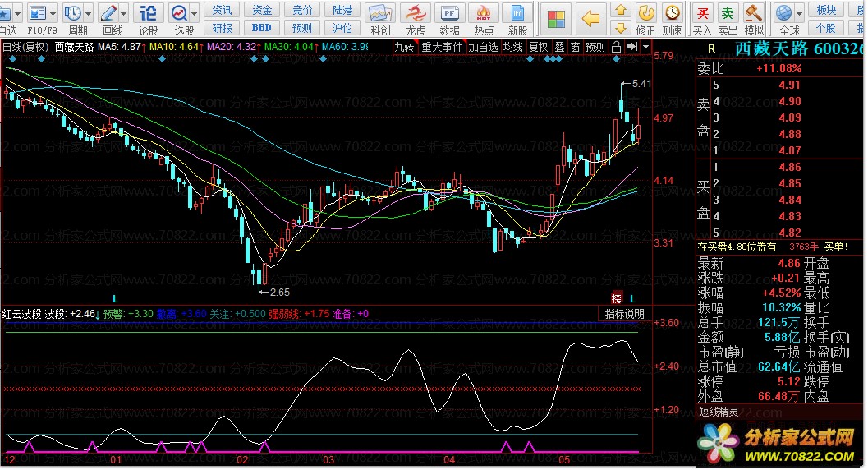The height and width of the screenshot is (470, 868).
Task: Open the 数据 PE data icon
Action: coord(449,13)
